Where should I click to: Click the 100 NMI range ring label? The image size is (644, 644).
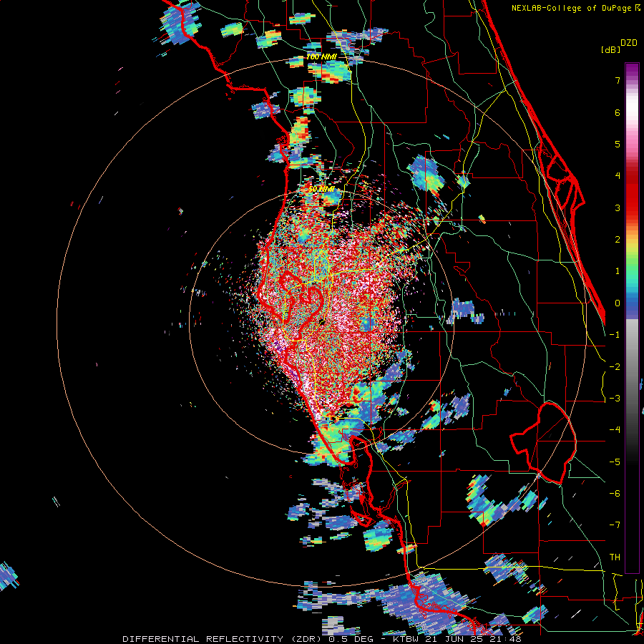(321, 57)
